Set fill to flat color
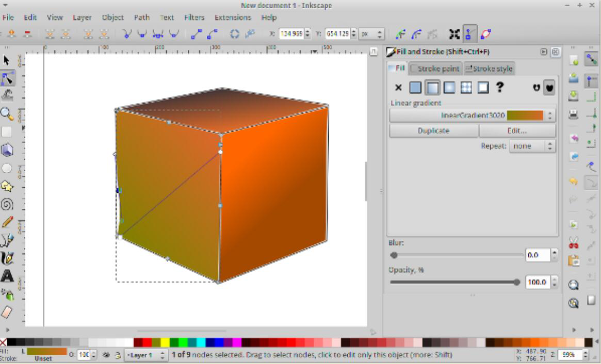 (x=415, y=88)
